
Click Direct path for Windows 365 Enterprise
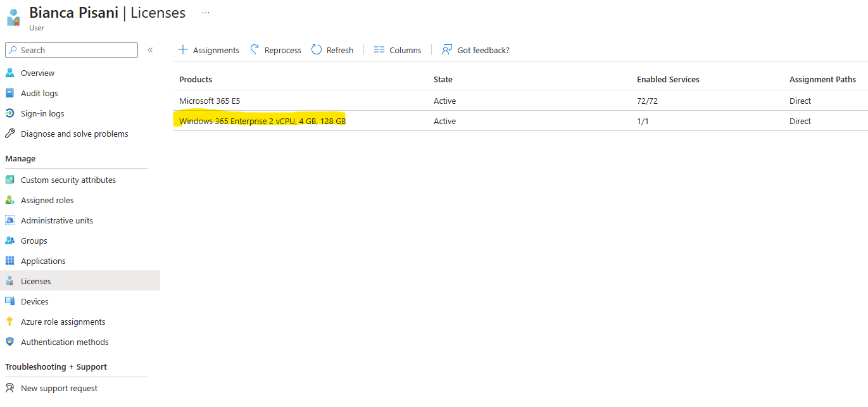pyautogui.click(x=800, y=121)
